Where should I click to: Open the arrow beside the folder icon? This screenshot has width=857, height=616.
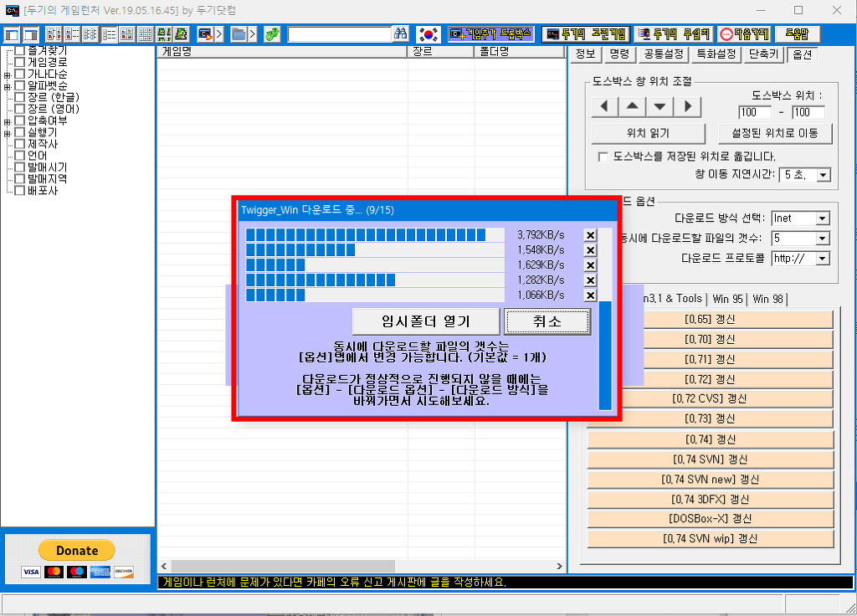(253, 35)
